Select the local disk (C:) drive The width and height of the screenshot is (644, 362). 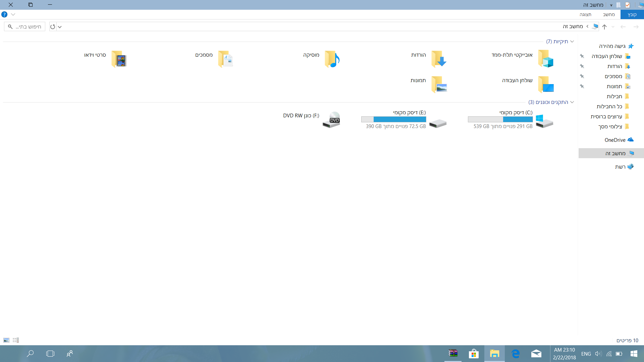(511, 120)
